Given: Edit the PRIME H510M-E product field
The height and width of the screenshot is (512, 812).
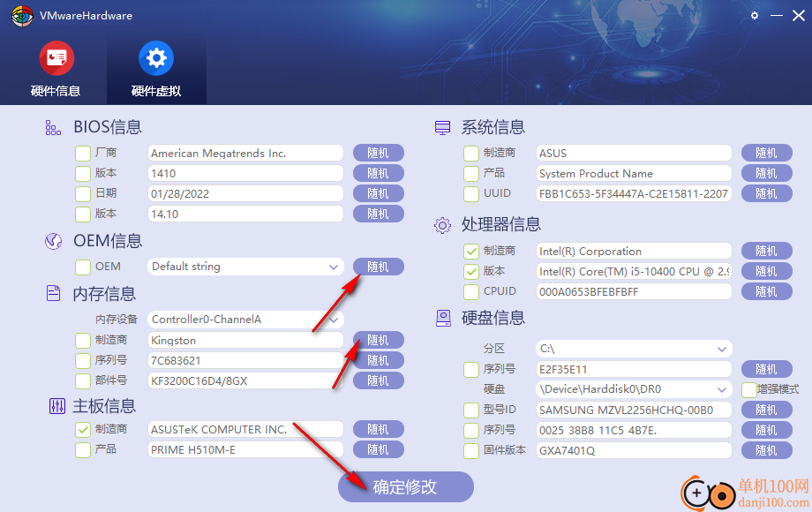Looking at the screenshot, I should pyautogui.click(x=245, y=449).
